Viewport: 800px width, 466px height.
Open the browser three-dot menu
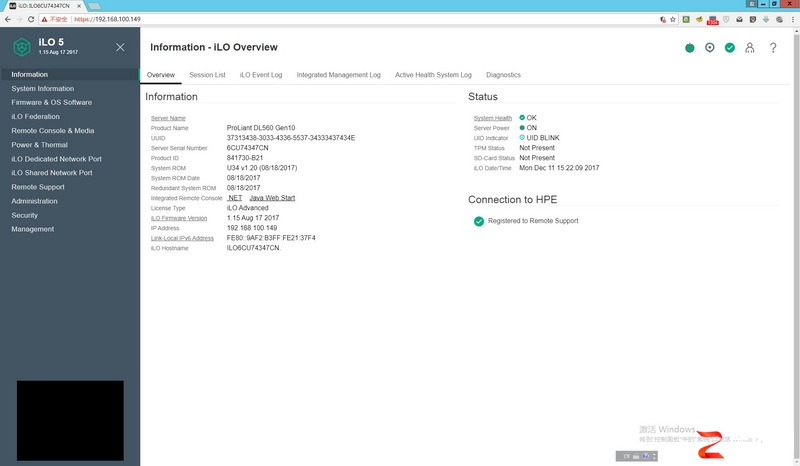(793, 19)
